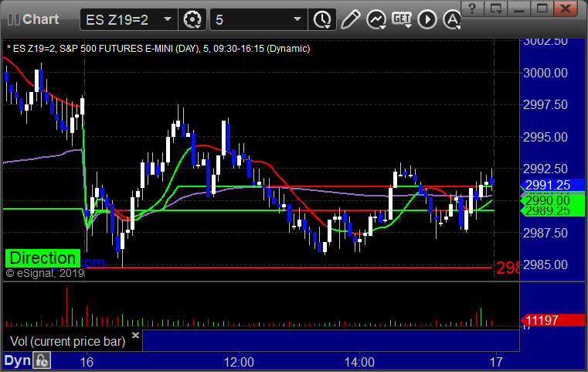Click the eSignal, 2019 copyright text
The height and width of the screenshot is (372, 588).
coord(45,273)
